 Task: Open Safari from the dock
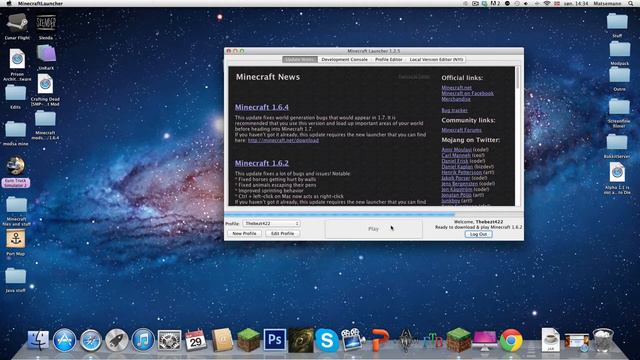pyautogui.click(x=91, y=340)
